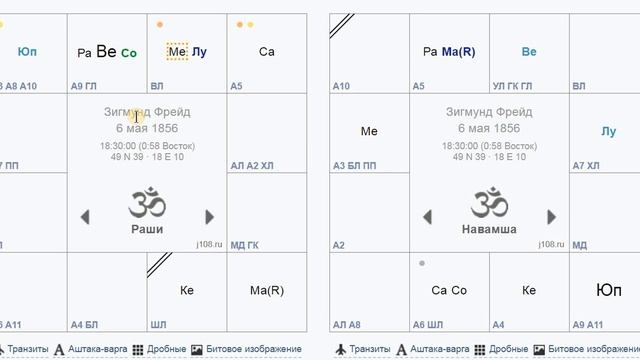Viewport: 640px width, 360px height.
Task: Click the airplane Транзиты icon under Навамша
Action: [x=340, y=349]
